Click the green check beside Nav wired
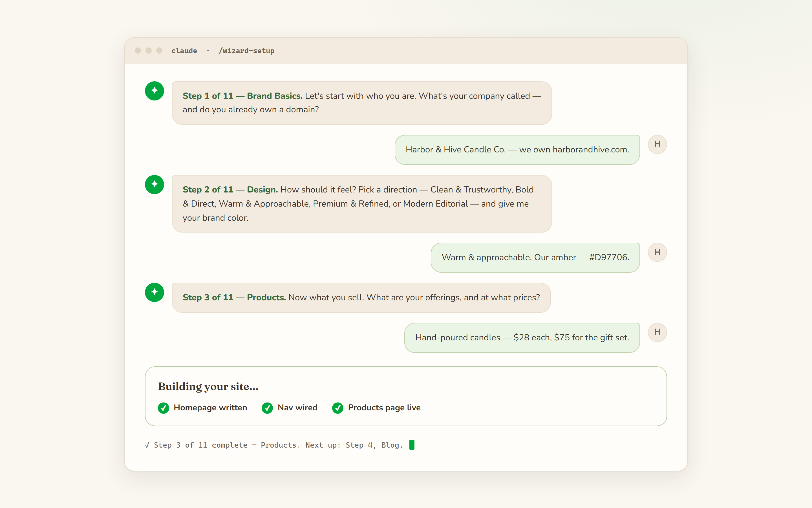The width and height of the screenshot is (812, 508). point(267,408)
